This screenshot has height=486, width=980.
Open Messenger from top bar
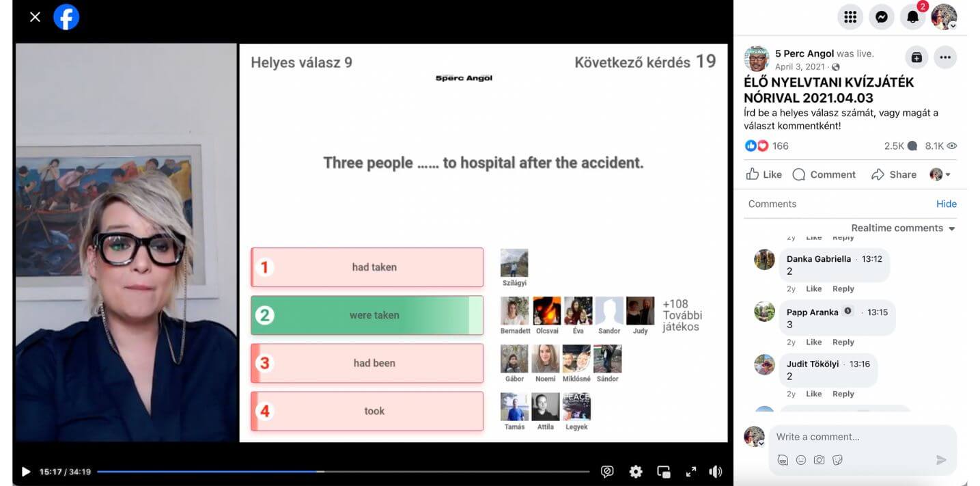click(x=882, y=17)
